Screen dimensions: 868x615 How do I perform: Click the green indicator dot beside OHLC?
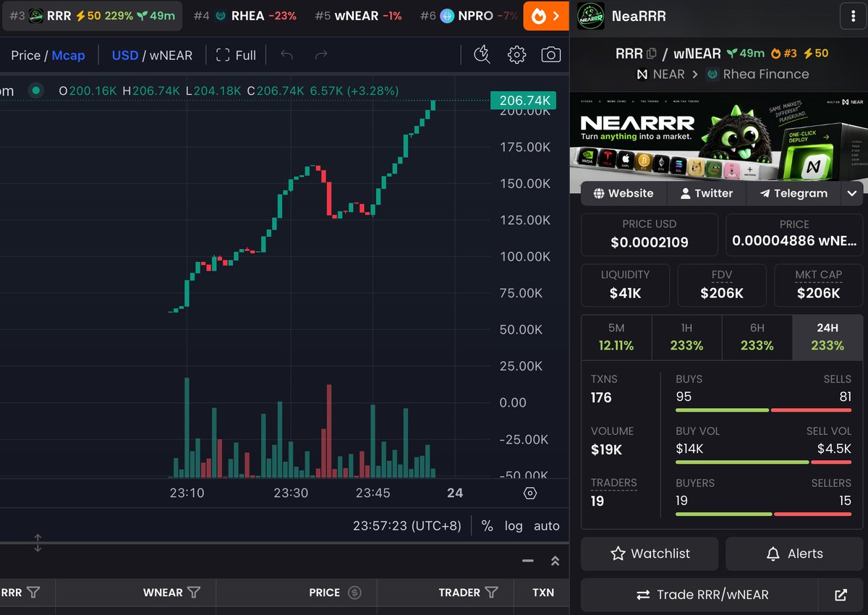(35, 90)
